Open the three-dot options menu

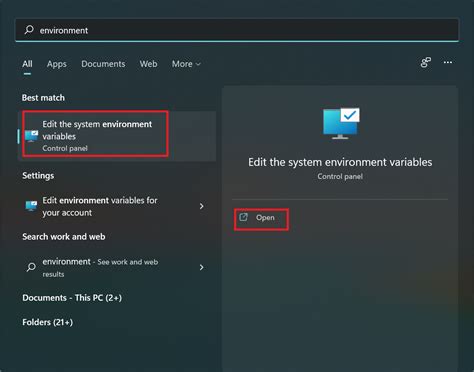click(448, 62)
